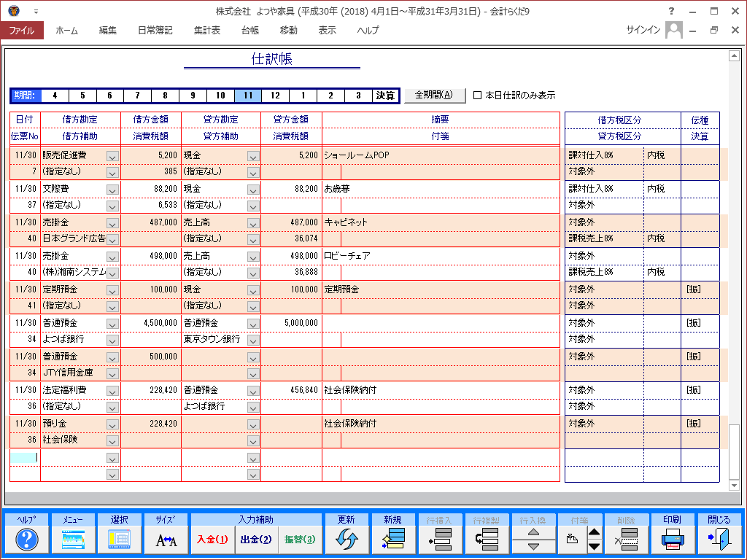747x560 pixels.
Task: Open the ホーム tab
Action: (x=66, y=30)
